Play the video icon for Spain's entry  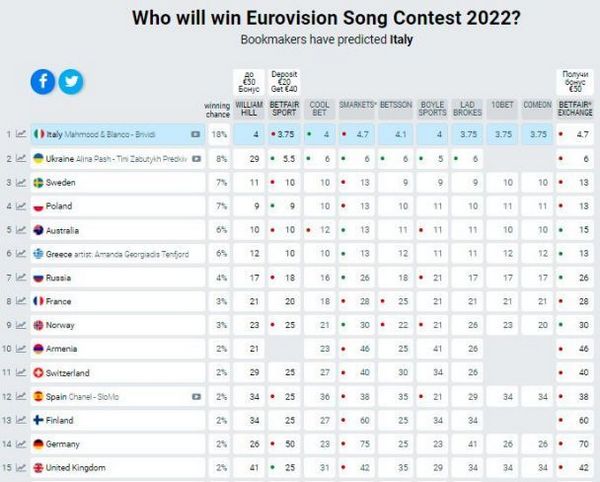point(196,397)
